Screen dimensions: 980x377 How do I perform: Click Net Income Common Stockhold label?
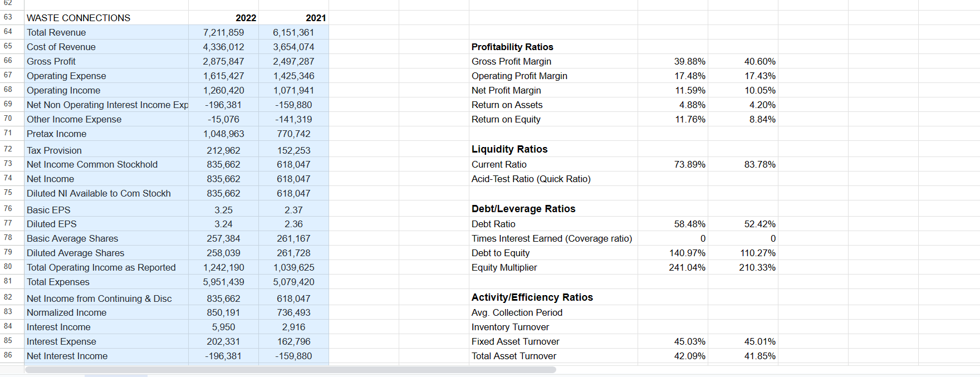click(92, 164)
